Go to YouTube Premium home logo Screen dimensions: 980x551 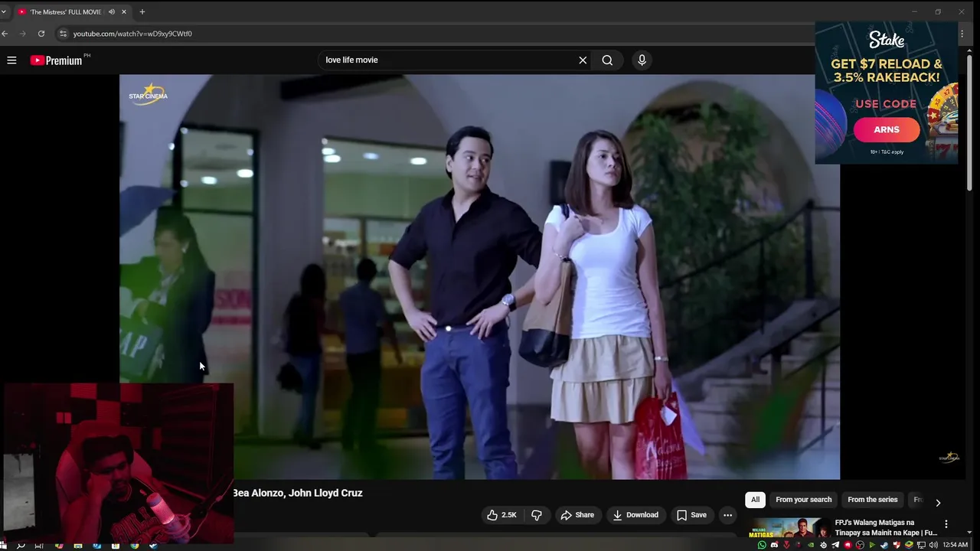(56, 60)
